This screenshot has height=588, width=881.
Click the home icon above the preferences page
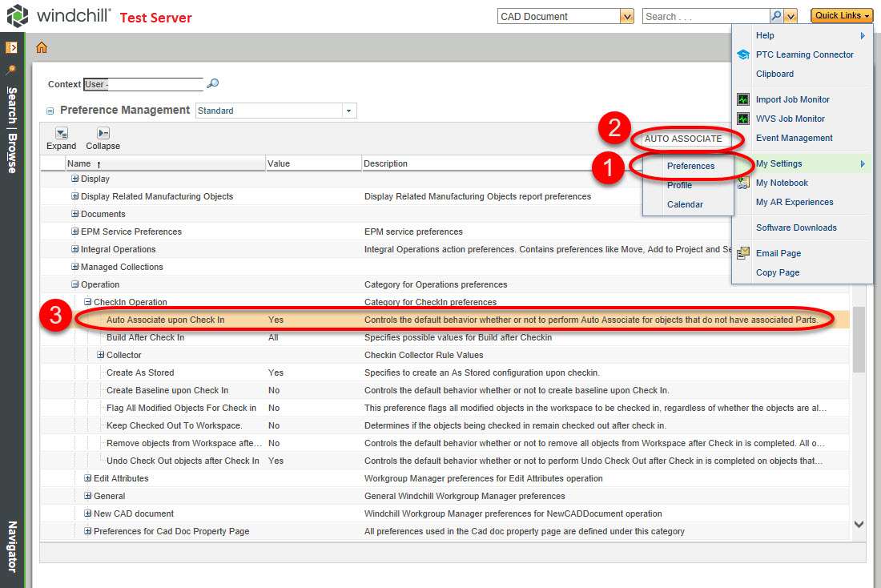40,48
